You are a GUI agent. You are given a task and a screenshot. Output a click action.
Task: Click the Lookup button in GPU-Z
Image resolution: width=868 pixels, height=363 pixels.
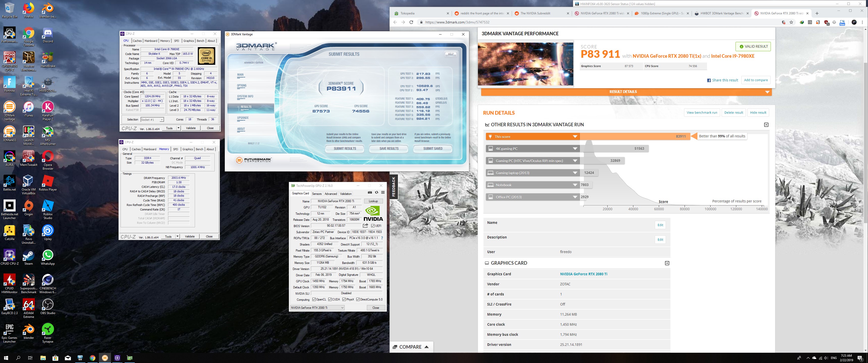click(373, 201)
